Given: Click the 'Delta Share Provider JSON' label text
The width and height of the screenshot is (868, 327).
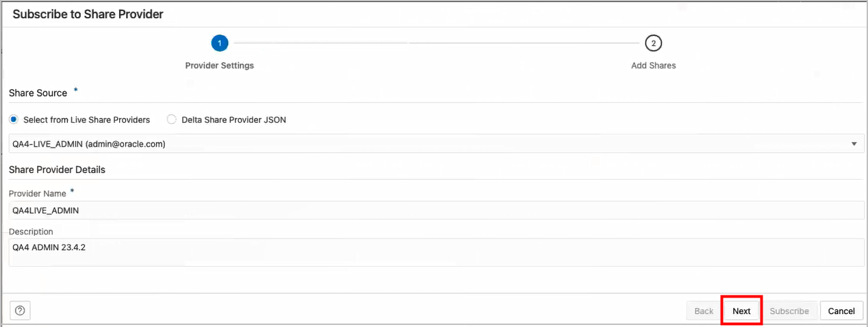Looking at the screenshot, I should (233, 119).
